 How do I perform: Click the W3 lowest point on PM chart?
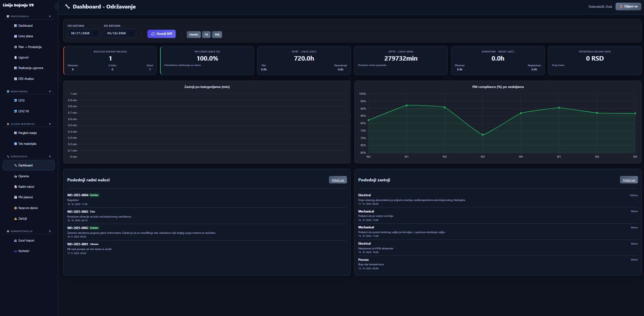tap(483, 135)
